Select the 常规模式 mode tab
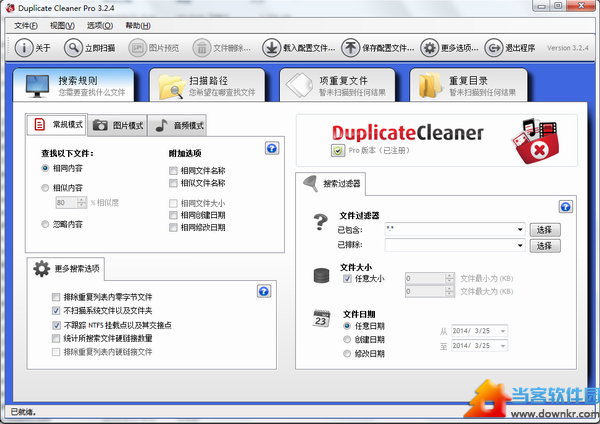This screenshot has width=600, height=424. 57,124
